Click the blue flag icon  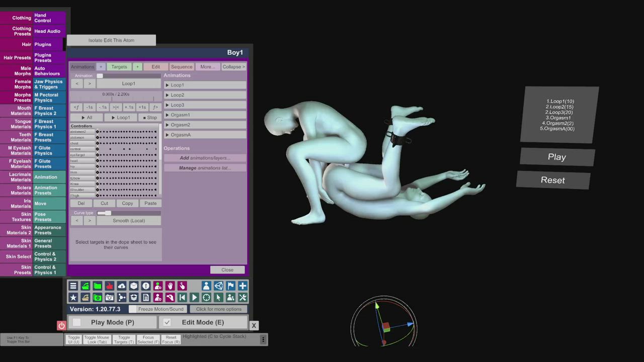point(230,286)
